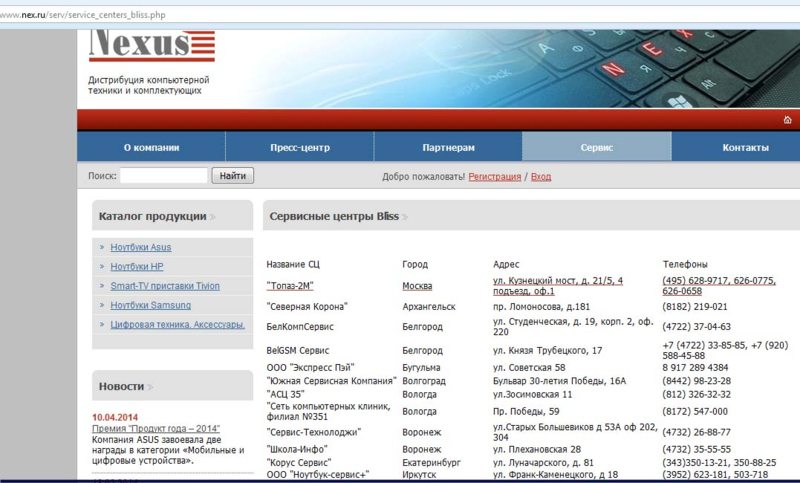Viewport: 800px width, 483px height.
Task: Click "Корус Сервис" service center name
Action: point(298,462)
